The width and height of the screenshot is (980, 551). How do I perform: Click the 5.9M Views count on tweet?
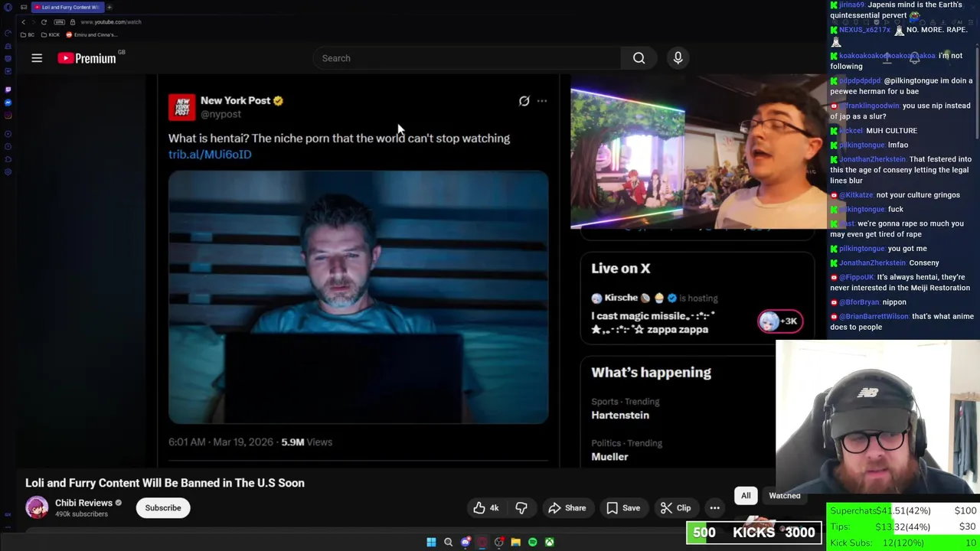click(306, 442)
